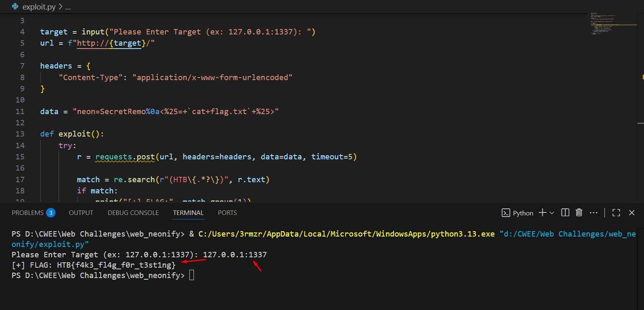The height and width of the screenshot is (310, 644).
Task: Maximize the panel size
Action: point(616,213)
